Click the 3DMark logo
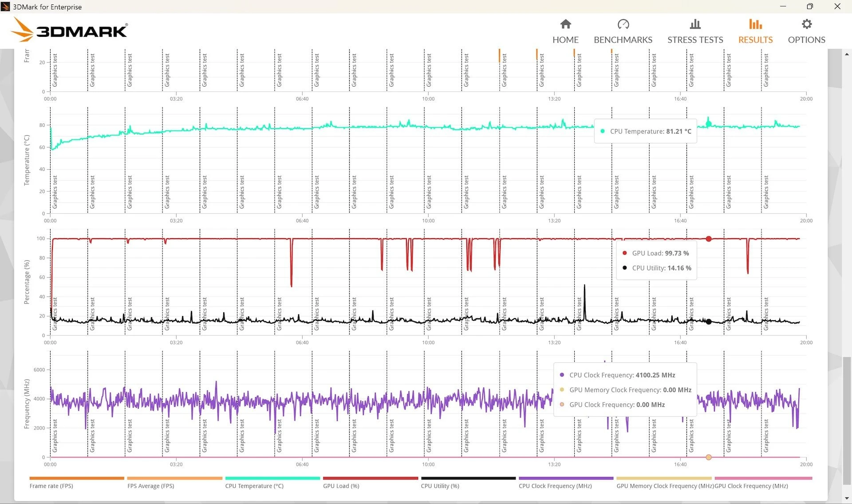The width and height of the screenshot is (852, 504). 69,30
